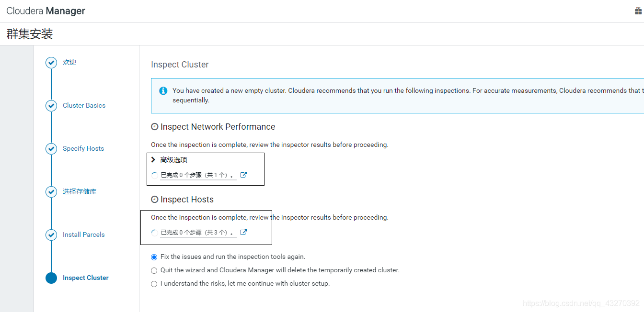Open network inspection details external link icon
The image size is (644, 312).
pyautogui.click(x=243, y=175)
